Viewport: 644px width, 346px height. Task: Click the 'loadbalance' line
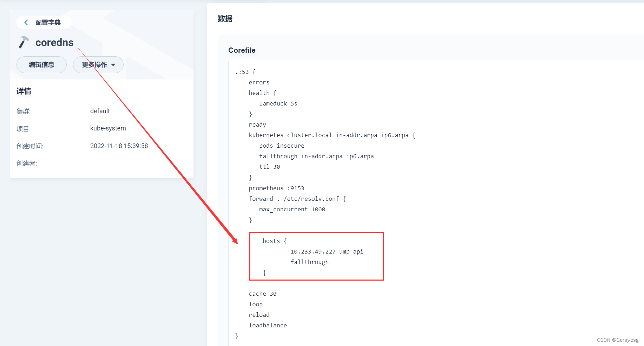click(x=268, y=326)
